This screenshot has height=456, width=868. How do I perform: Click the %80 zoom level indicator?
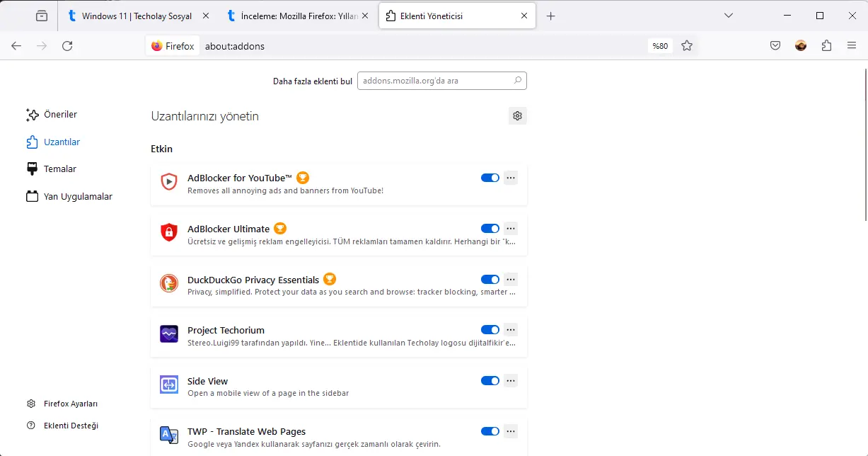point(660,46)
